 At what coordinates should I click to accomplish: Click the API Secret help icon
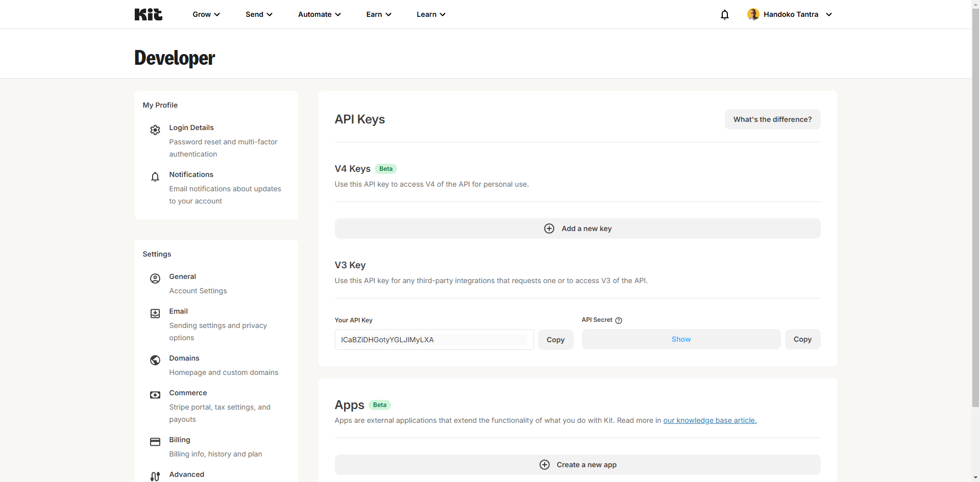click(619, 320)
